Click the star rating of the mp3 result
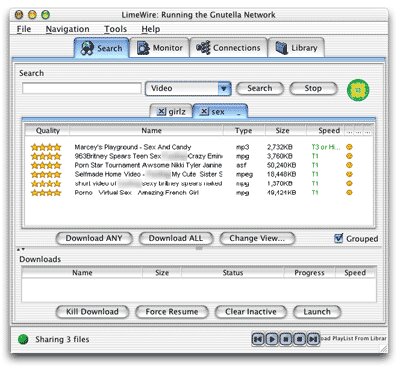 tap(46, 147)
